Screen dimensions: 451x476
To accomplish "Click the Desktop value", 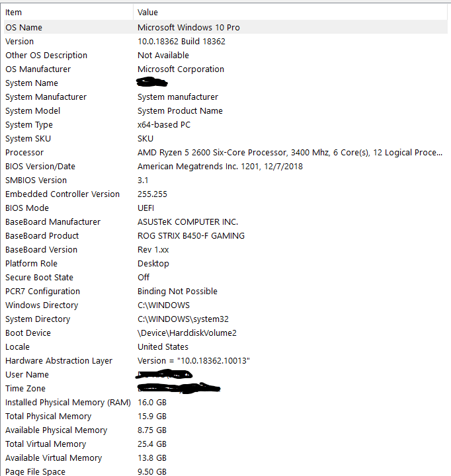I will pos(153,264).
